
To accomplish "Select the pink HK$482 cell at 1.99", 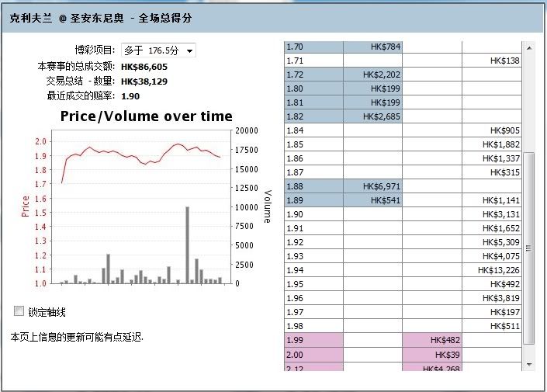I will coord(431,340).
